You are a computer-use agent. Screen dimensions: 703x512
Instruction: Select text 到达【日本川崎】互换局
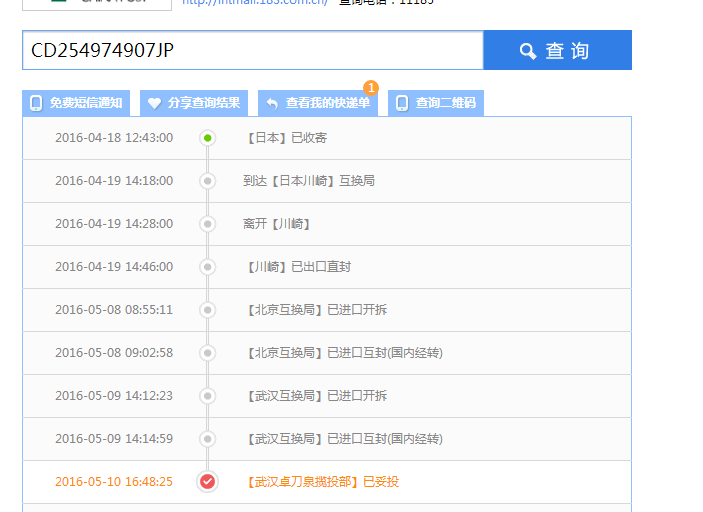(x=309, y=181)
